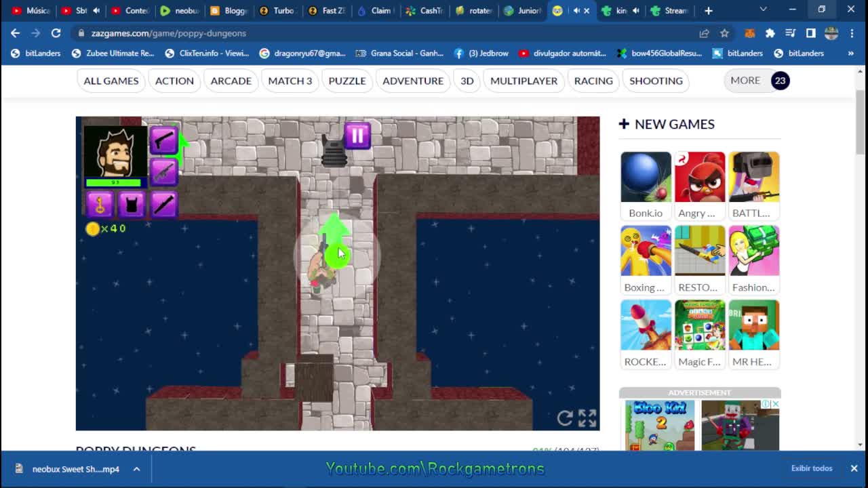Open the Grana Social bookmark
868x488 pixels.
399,53
